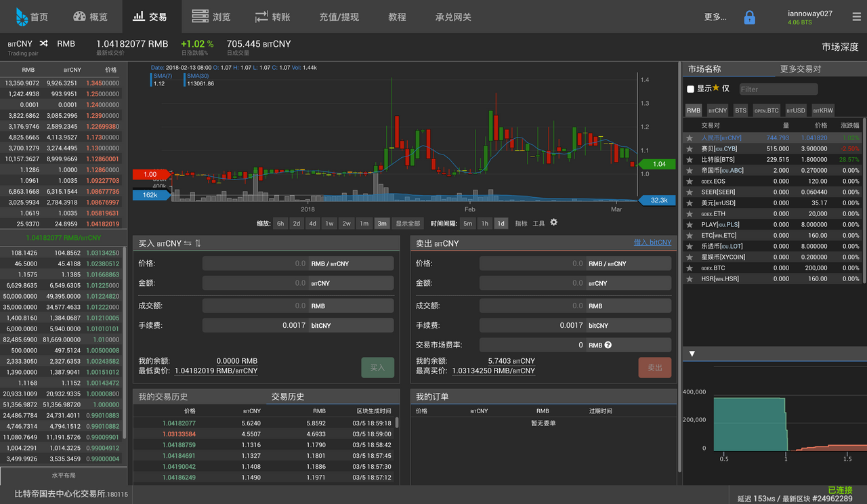Click the ▼ collapse arrow below the market list
This screenshot has width=867, height=504.
692,353
